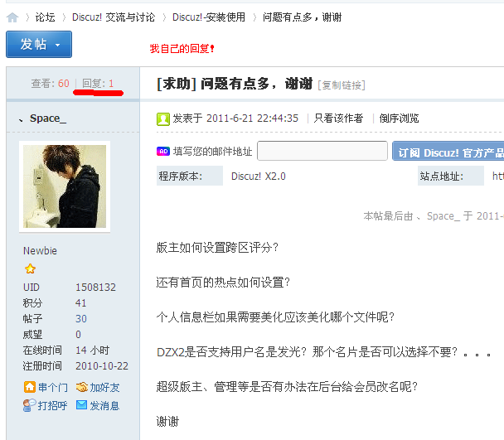
Task: Click the 加好友 handshake icon
Action: (81, 387)
